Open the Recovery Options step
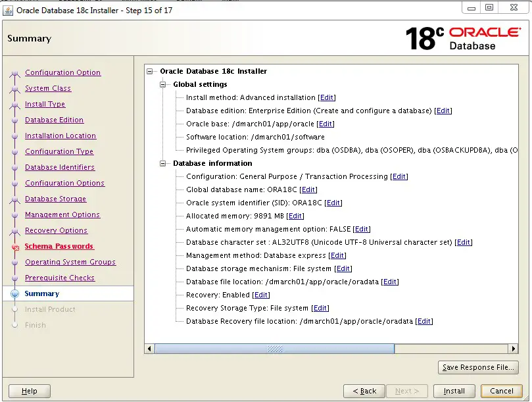 pyautogui.click(x=56, y=230)
